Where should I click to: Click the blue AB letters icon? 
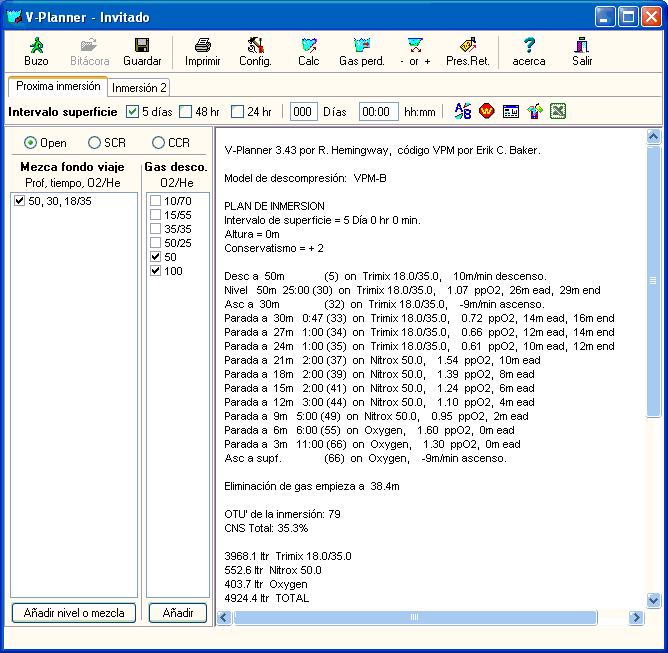tap(463, 112)
